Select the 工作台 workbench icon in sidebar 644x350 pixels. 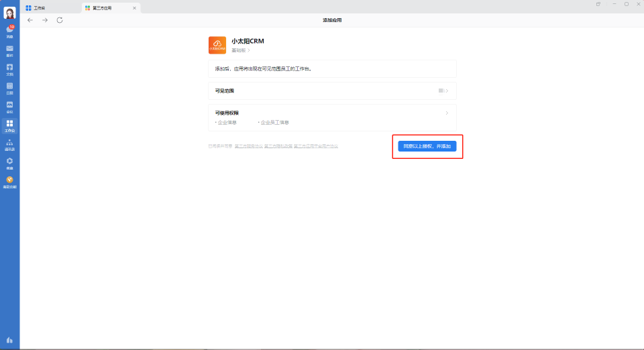click(x=9, y=125)
